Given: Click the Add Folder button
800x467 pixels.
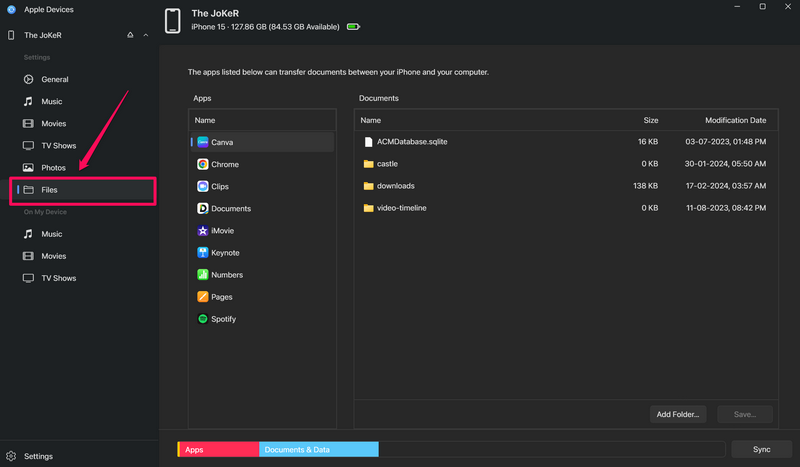Looking at the screenshot, I should pyautogui.click(x=679, y=414).
